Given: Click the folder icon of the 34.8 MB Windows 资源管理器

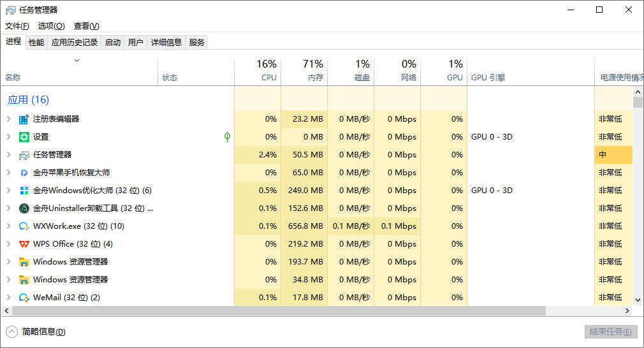Looking at the screenshot, I should [24, 280].
